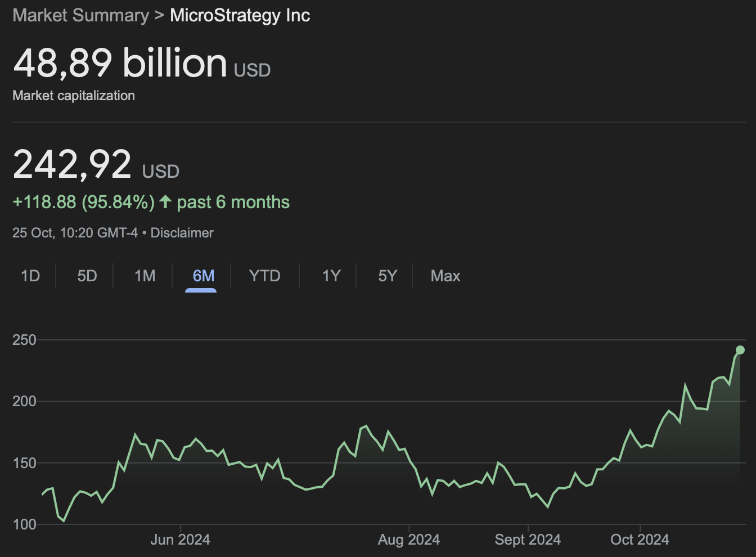Click the Aug 2024 axis label

pyautogui.click(x=409, y=540)
